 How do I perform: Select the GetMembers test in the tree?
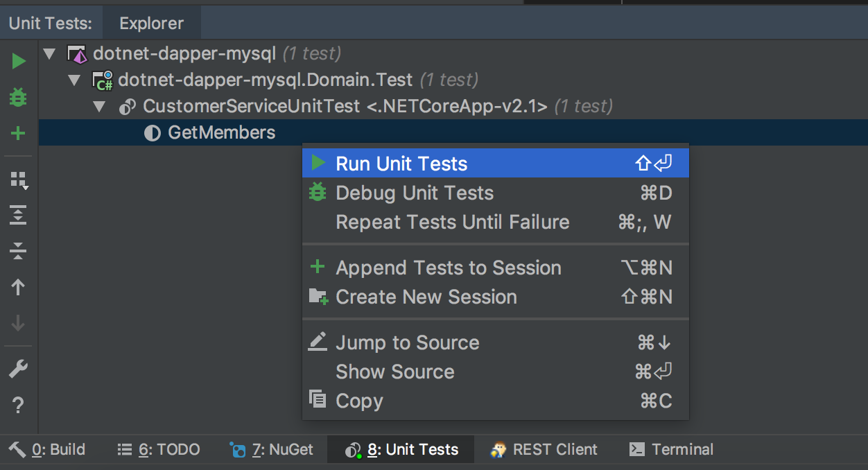click(x=221, y=133)
